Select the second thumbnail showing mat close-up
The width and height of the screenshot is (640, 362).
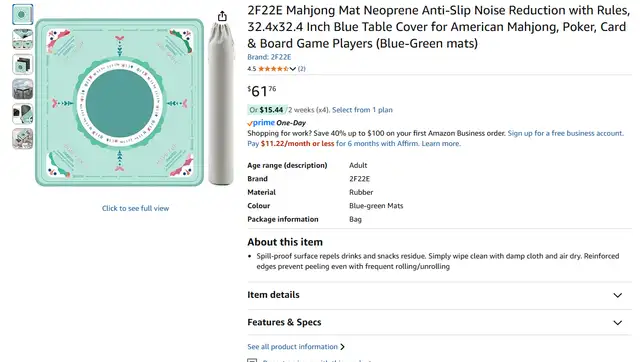pyautogui.click(x=22, y=40)
